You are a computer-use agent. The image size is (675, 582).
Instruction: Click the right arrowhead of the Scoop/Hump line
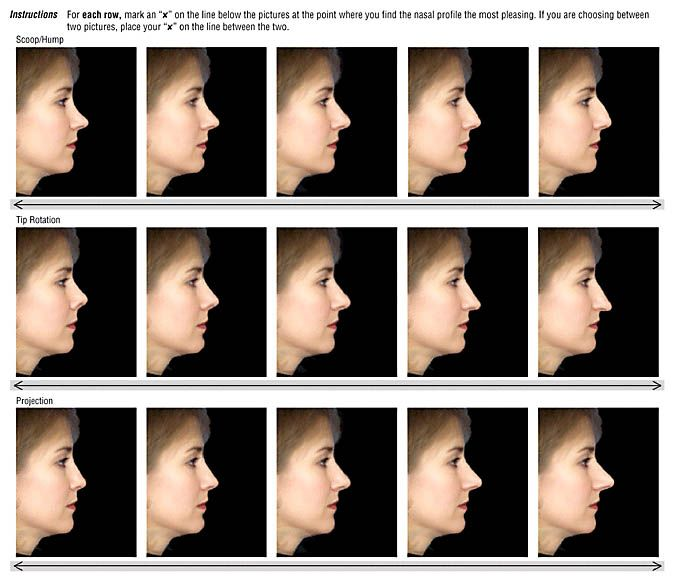(657, 204)
